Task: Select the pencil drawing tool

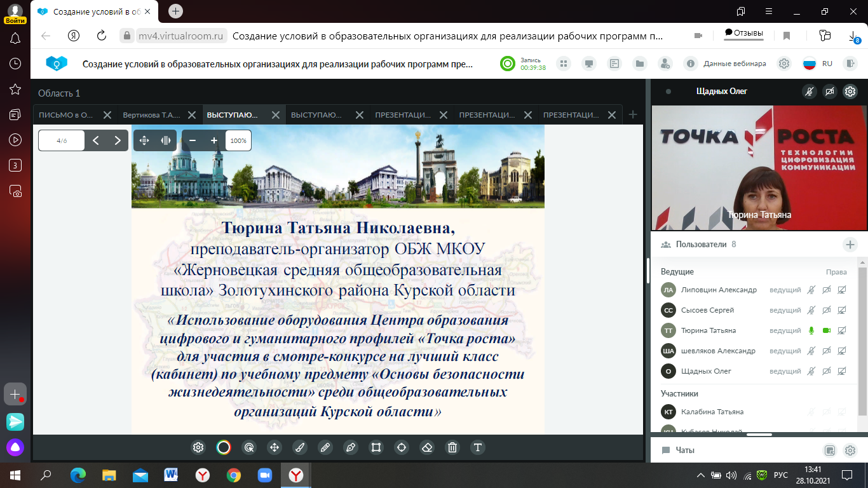Action: pos(325,447)
